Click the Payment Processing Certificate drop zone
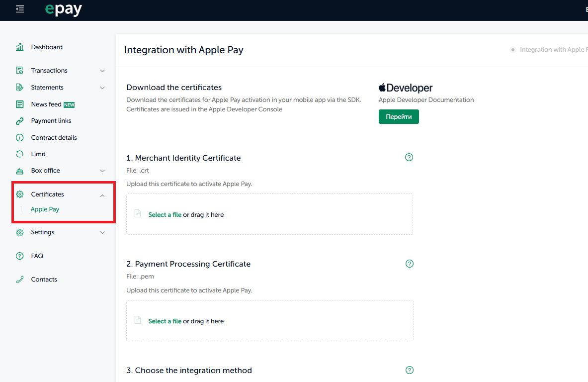 [x=269, y=320]
